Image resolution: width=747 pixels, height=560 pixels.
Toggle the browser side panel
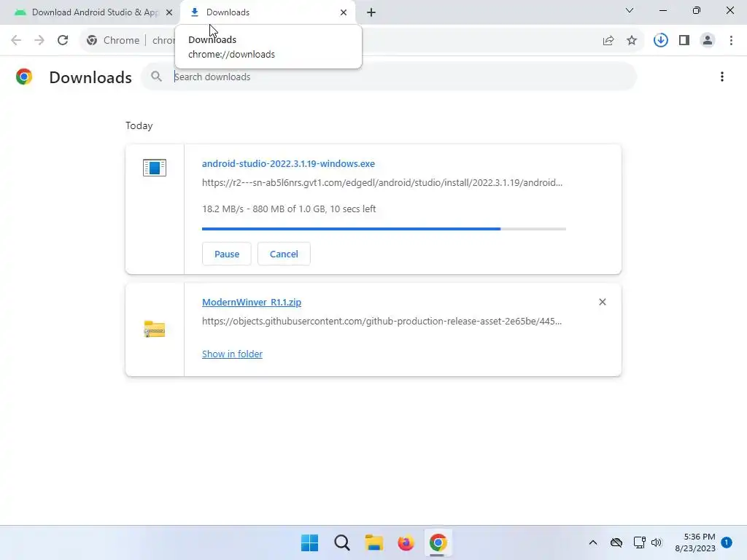click(684, 41)
